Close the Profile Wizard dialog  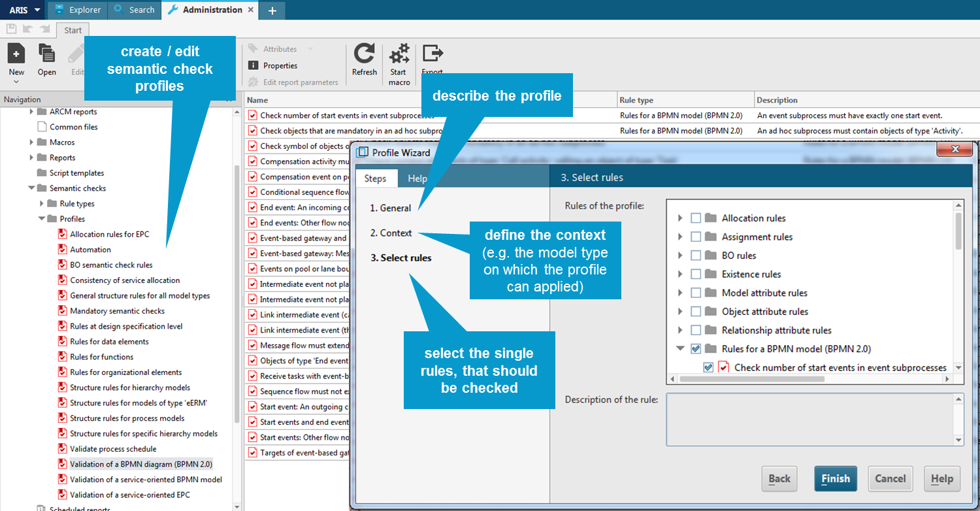pos(955,150)
